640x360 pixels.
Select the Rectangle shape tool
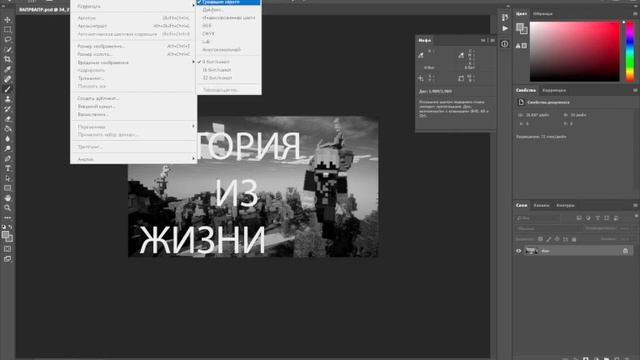tap(7, 188)
